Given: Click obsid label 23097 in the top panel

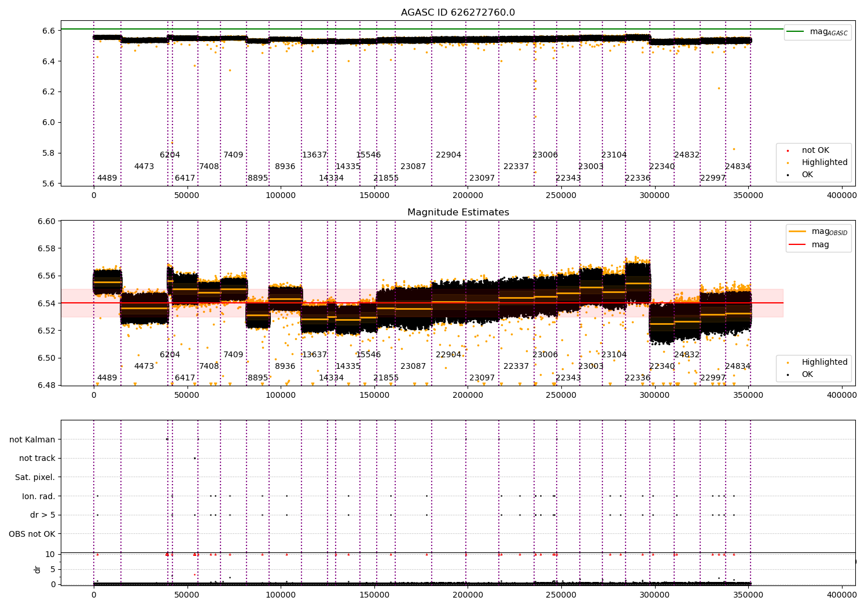Looking at the screenshot, I should tap(482, 178).
